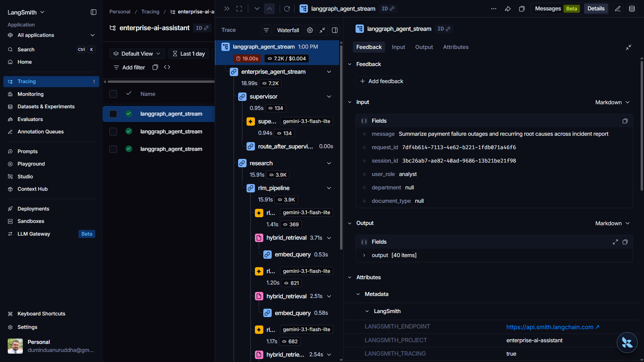The image size is (644, 362).
Task: Open the more options ellipsis menu
Action: coord(493,9)
